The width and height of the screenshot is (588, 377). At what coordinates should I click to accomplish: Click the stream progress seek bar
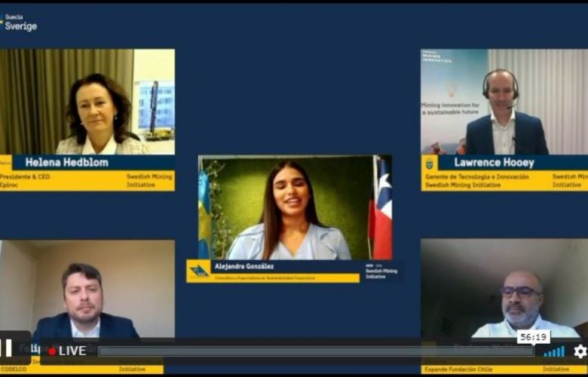317,351
